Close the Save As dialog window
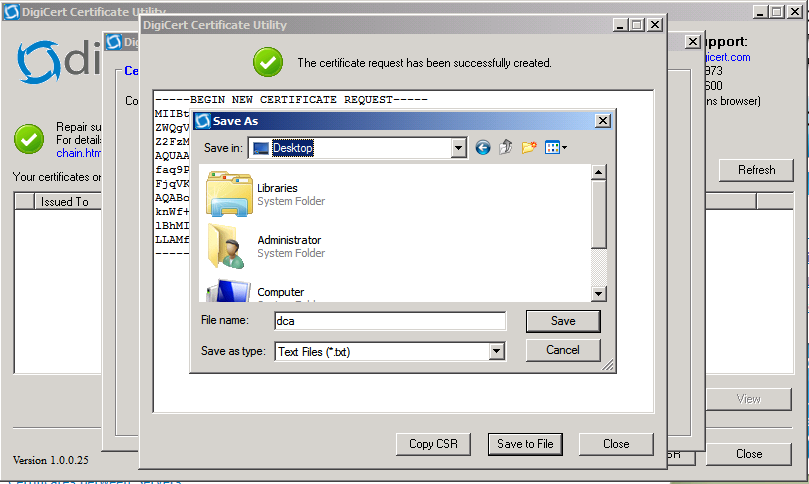Image resolution: width=809 pixels, height=484 pixels. (602, 121)
